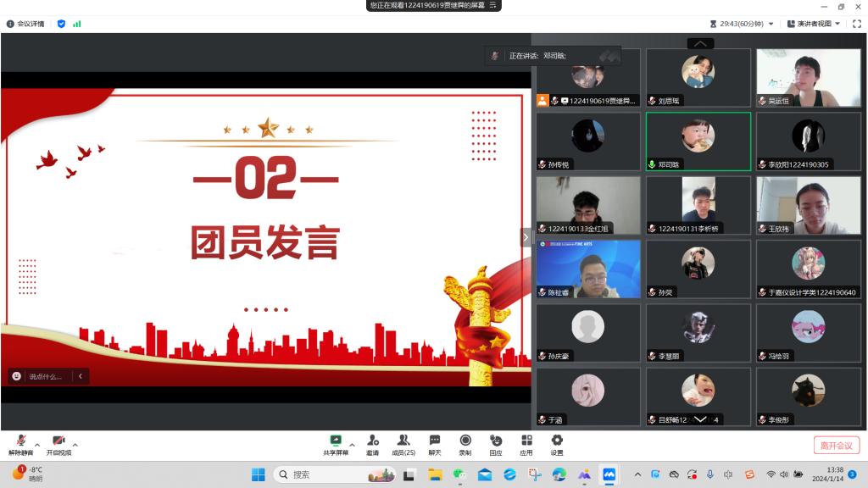
Task: Select the 李慧丽 participant tile
Action: [x=698, y=333]
